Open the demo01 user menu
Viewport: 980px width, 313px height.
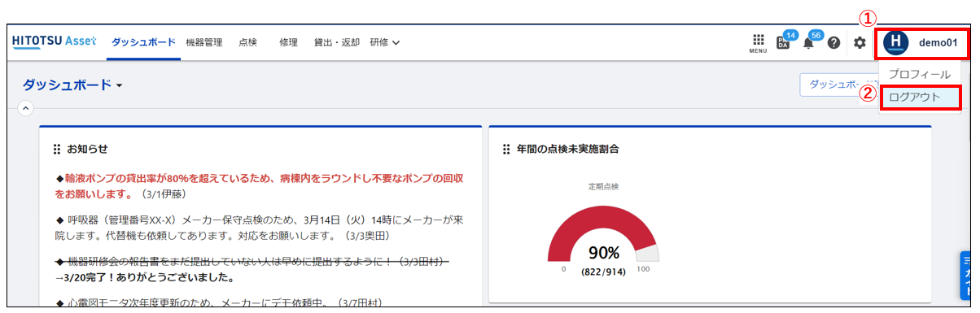coord(922,42)
